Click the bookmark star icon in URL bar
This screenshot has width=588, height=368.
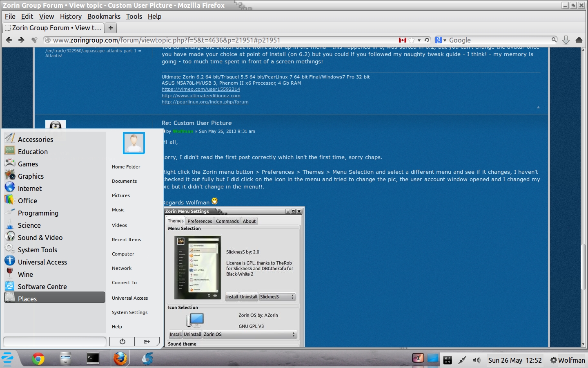pos(412,40)
